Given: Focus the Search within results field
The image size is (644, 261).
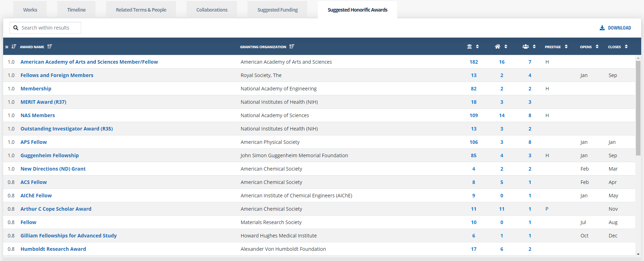Looking at the screenshot, I should (x=45, y=28).
